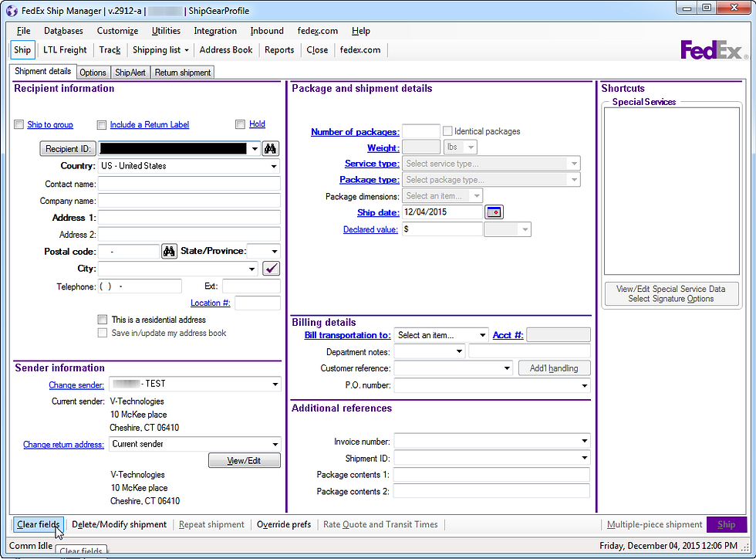Viewport: 756px width, 559px height.
Task: Click Contact name input field
Action: [190, 184]
